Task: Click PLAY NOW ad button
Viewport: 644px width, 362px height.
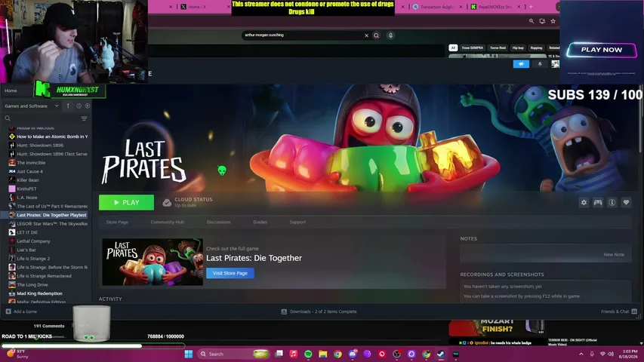Action: click(x=601, y=50)
